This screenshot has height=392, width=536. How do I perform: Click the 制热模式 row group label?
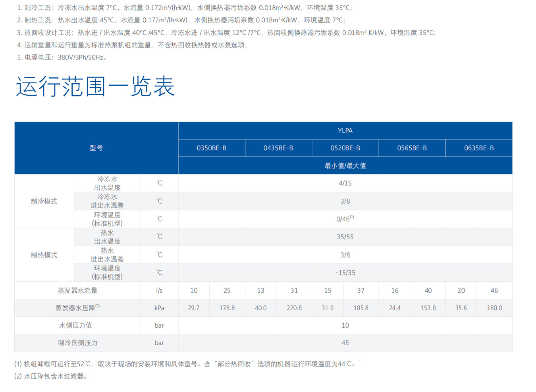tap(44, 255)
